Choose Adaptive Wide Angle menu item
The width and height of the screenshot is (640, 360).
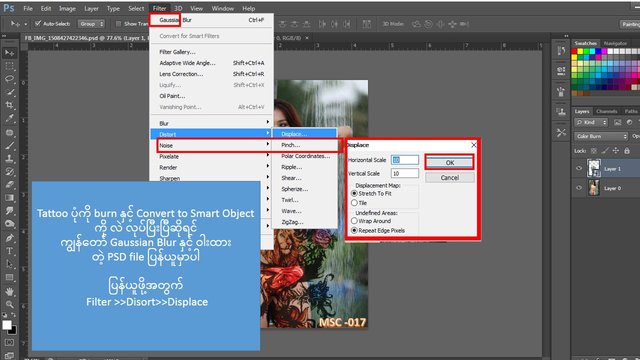(211, 63)
